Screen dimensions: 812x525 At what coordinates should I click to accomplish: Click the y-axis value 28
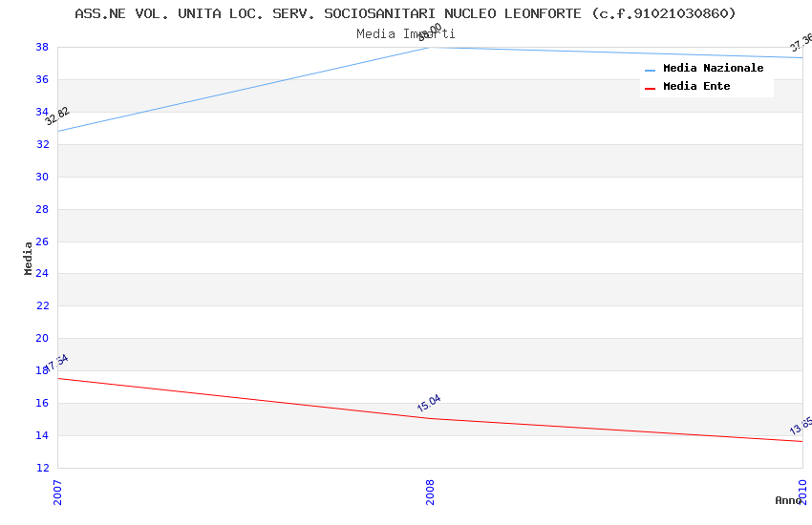(x=42, y=209)
